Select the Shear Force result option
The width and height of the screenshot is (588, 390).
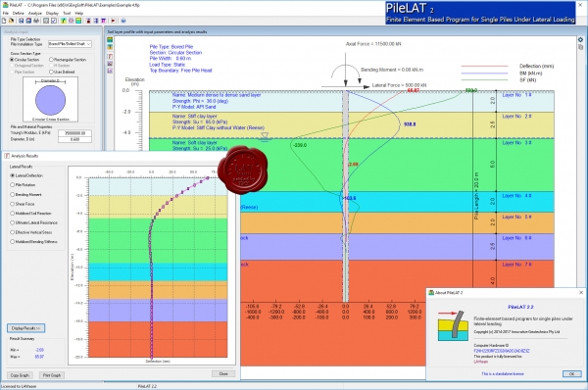(x=13, y=204)
